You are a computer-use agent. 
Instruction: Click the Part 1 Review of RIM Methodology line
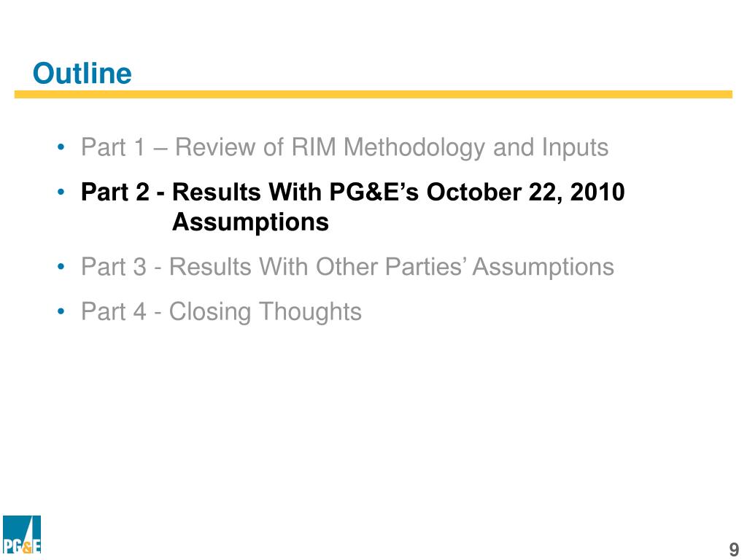click(x=344, y=147)
